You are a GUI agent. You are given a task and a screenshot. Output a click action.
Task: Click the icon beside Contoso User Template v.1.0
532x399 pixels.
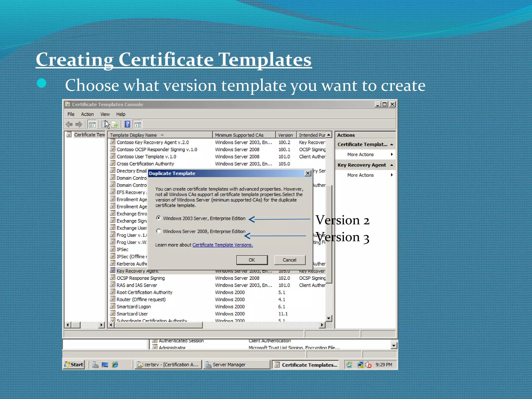[112, 156]
